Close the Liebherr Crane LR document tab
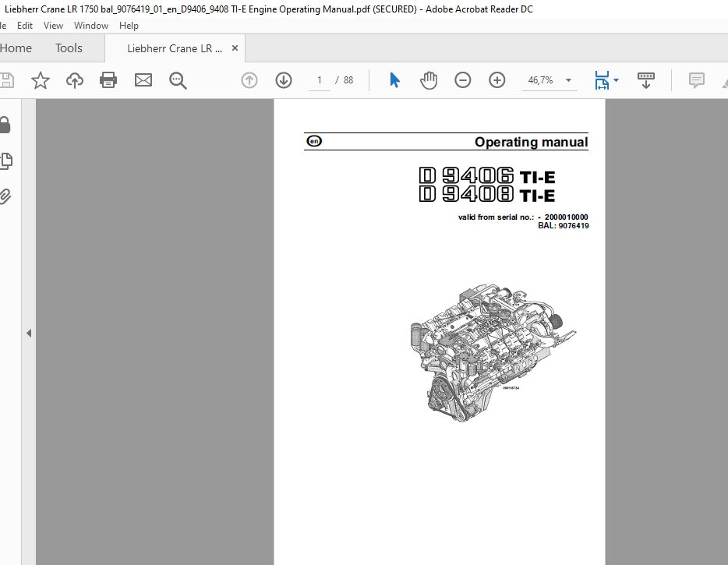Viewport: 728px width, 565px height. [235, 48]
